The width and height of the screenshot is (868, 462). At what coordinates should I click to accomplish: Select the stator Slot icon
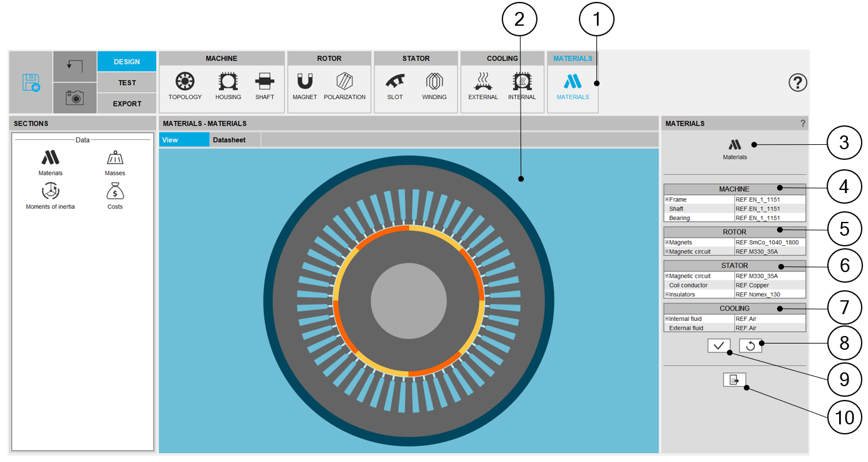[x=395, y=81]
